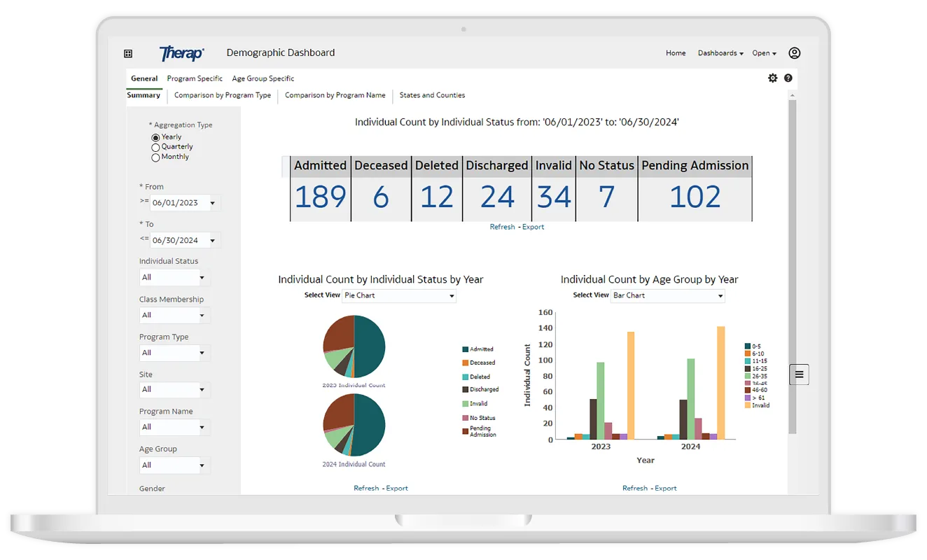Switch to Program Specific tab
Image resolution: width=927 pixels, height=560 pixels.
[x=195, y=78]
